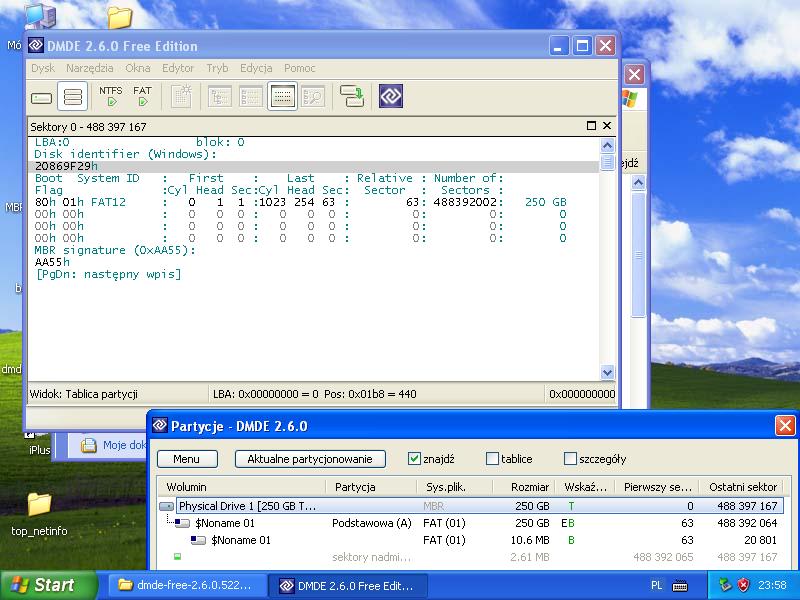800x600 pixels.
Task: Open the Edycja menu
Action: coord(256,68)
